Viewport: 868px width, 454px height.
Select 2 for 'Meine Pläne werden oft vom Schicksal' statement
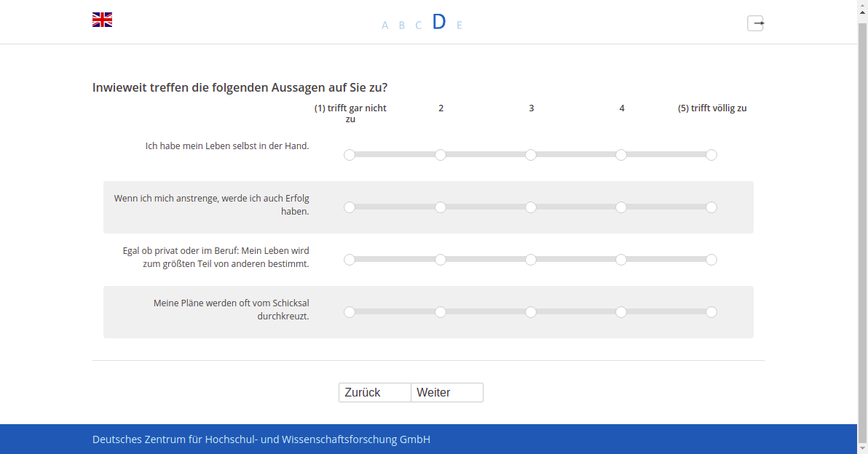coord(440,312)
